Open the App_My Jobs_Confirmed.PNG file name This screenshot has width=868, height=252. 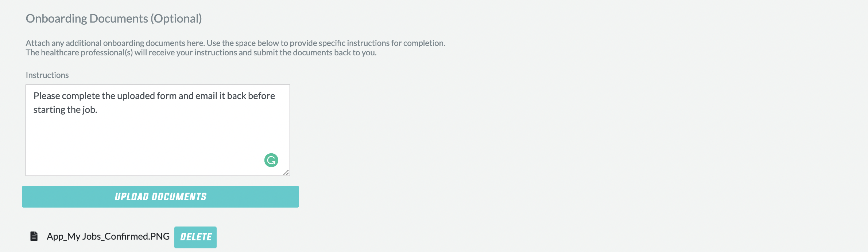[x=108, y=236]
